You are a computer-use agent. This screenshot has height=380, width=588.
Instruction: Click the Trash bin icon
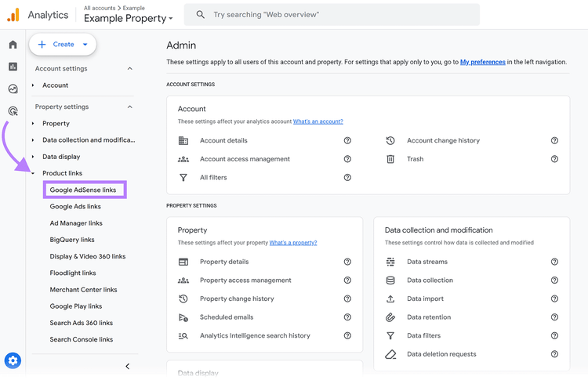click(x=390, y=159)
